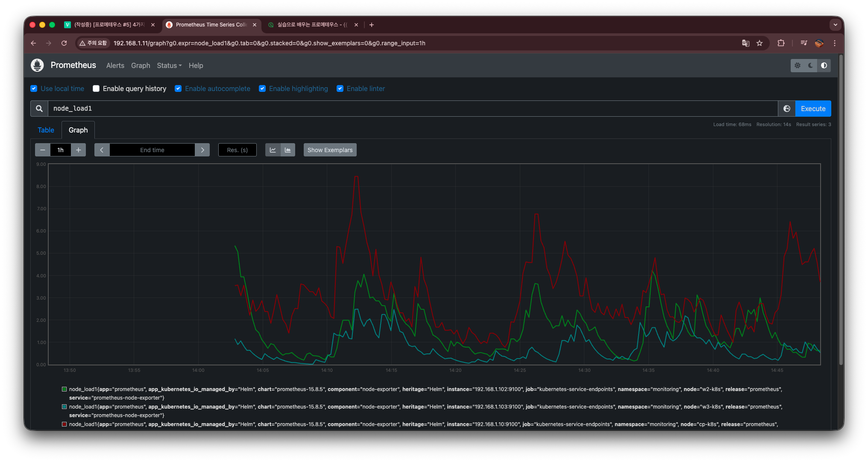The width and height of the screenshot is (868, 462).
Task: Enable query history checkbox
Action: [x=96, y=88]
